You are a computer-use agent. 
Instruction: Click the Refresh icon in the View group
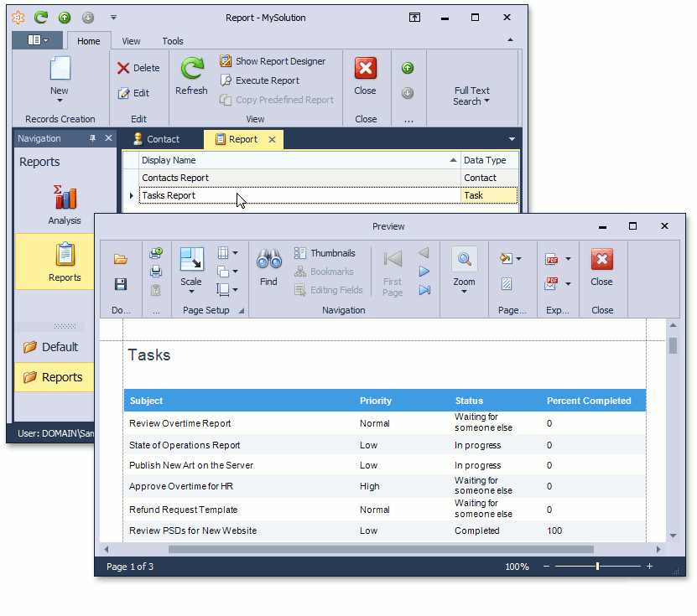click(x=191, y=70)
